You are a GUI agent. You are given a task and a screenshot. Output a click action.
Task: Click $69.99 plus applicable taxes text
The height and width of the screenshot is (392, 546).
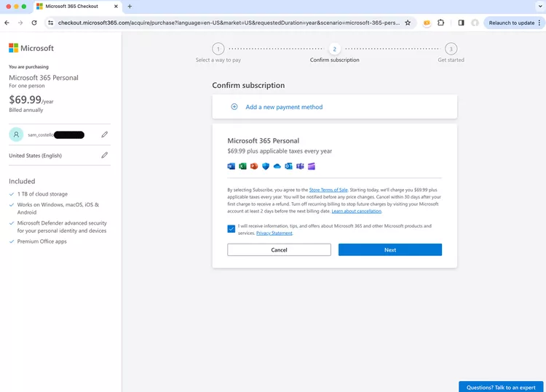pos(280,151)
